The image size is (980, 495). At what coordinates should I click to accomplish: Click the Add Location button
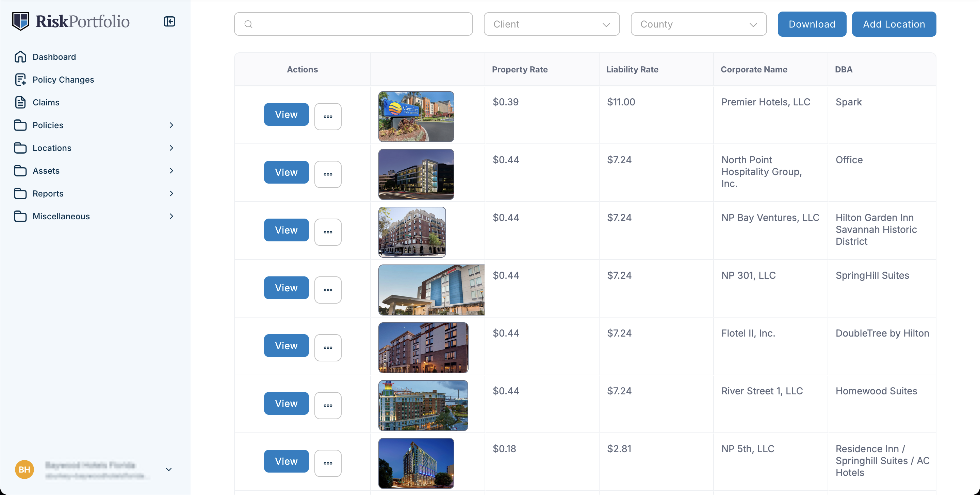pos(894,24)
